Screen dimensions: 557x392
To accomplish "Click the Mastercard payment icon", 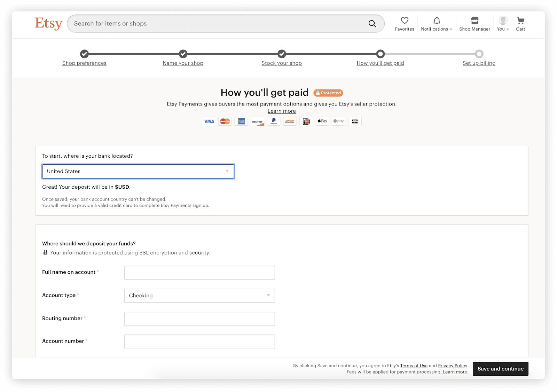I will point(225,121).
